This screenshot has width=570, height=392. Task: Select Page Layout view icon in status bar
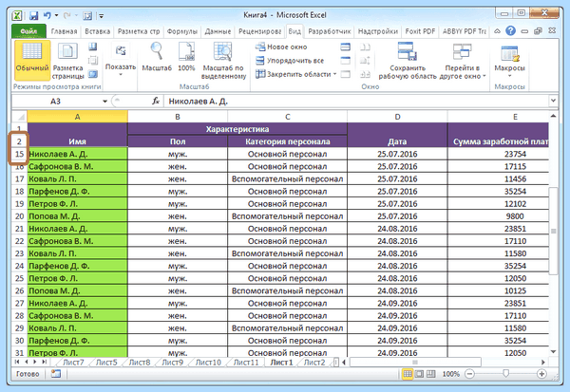(x=419, y=373)
